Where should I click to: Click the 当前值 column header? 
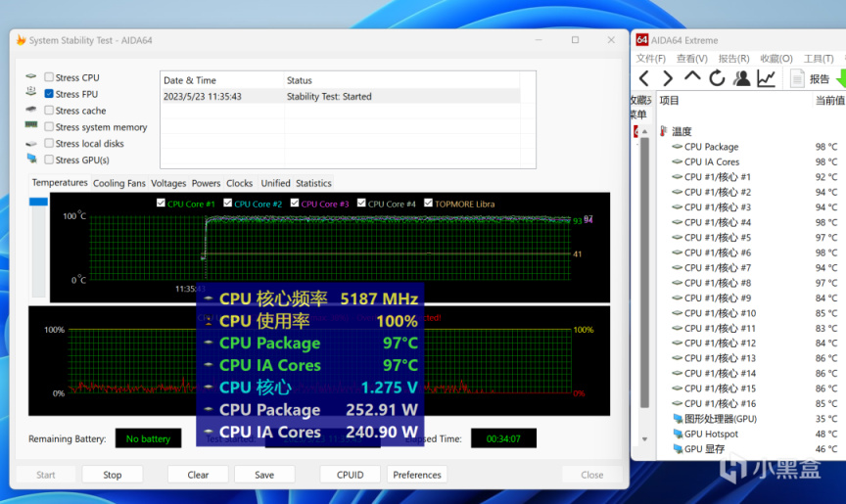pos(829,100)
